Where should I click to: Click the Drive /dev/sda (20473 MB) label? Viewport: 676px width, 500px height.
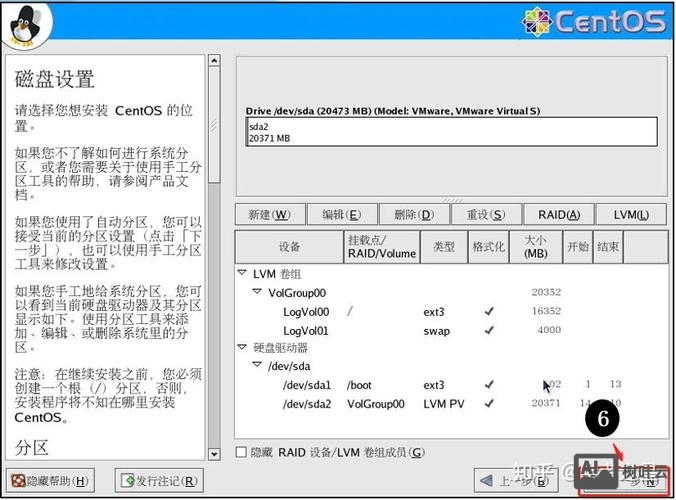pos(392,111)
